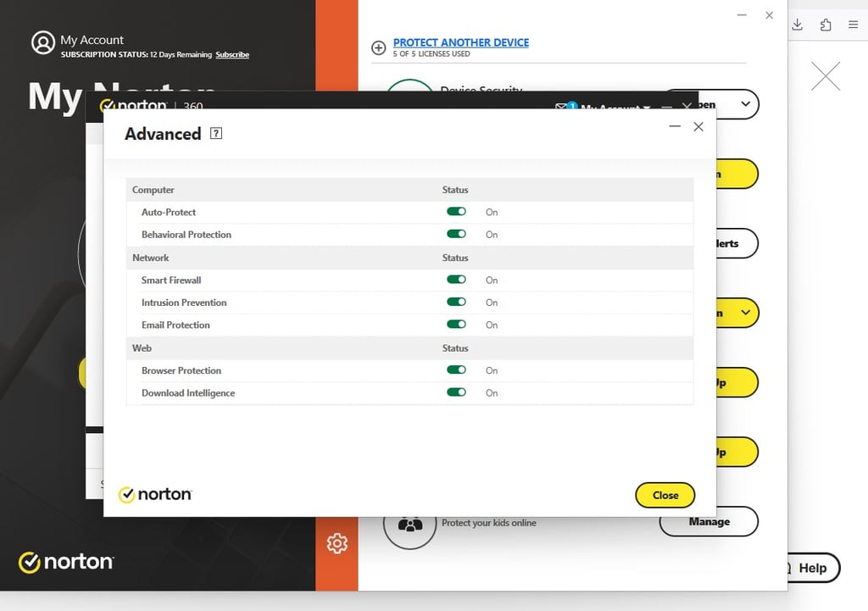Minimize the Advanced dialog window
The height and width of the screenshot is (611, 868).
[674, 127]
